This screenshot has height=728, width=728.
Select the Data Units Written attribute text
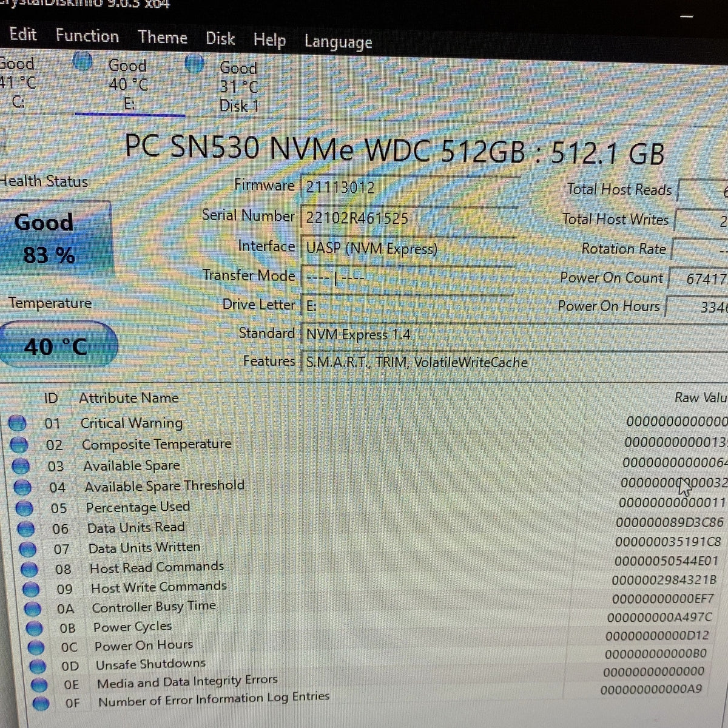click(144, 547)
